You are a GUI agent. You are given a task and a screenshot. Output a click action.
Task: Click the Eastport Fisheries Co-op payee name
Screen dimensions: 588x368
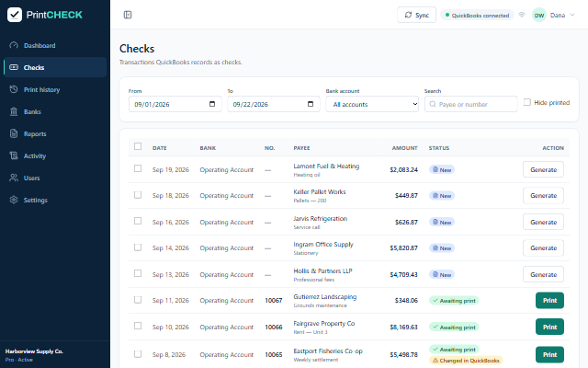(x=328, y=351)
